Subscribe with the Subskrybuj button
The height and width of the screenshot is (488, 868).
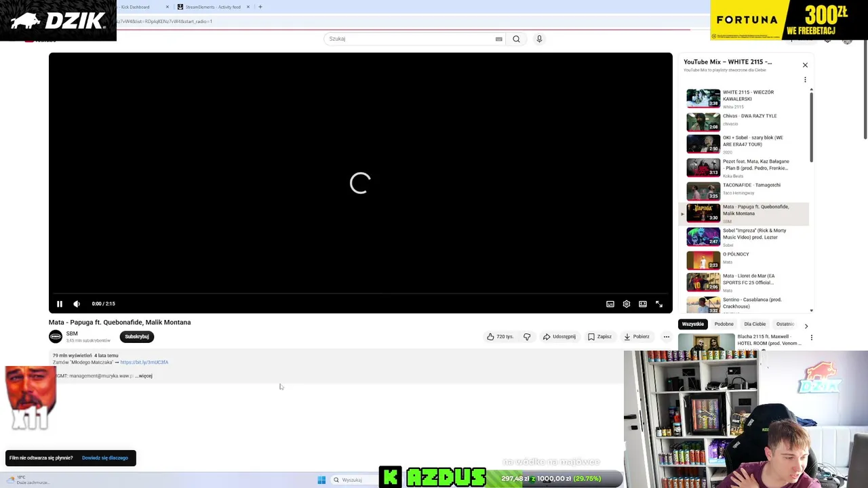[x=137, y=337]
